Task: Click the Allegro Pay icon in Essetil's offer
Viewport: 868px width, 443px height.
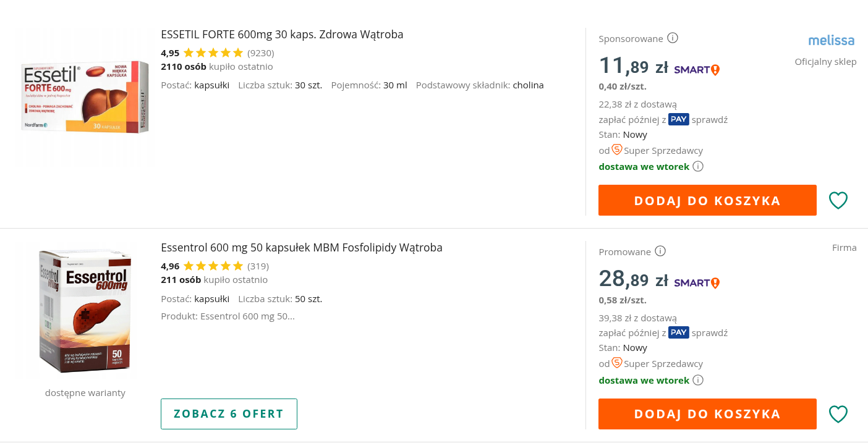Action: (678, 119)
